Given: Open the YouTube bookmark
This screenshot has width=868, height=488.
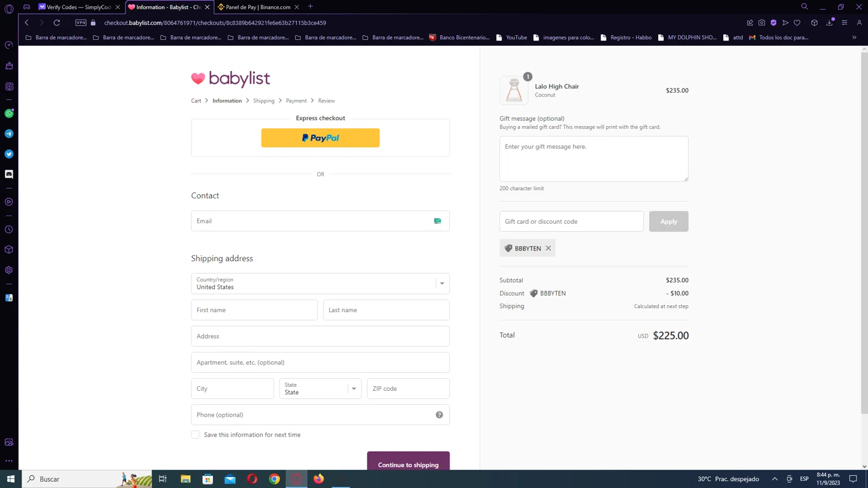Looking at the screenshot, I should (512, 38).
